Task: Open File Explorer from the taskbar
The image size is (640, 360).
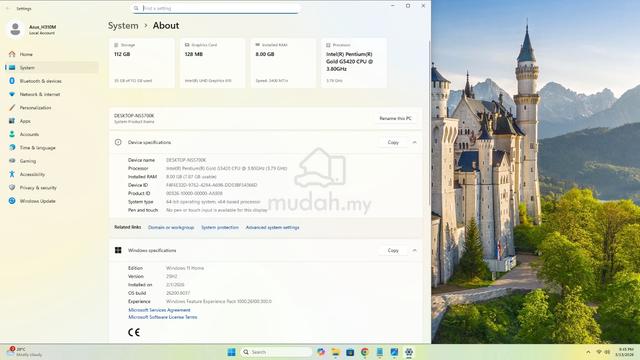Action: point(336,352)
